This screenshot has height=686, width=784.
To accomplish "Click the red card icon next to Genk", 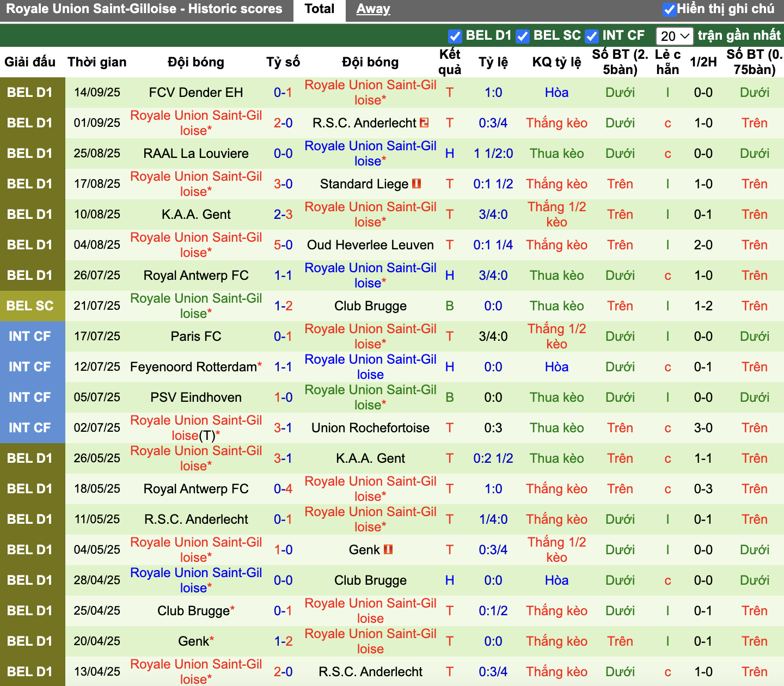I will pos(388,549).
